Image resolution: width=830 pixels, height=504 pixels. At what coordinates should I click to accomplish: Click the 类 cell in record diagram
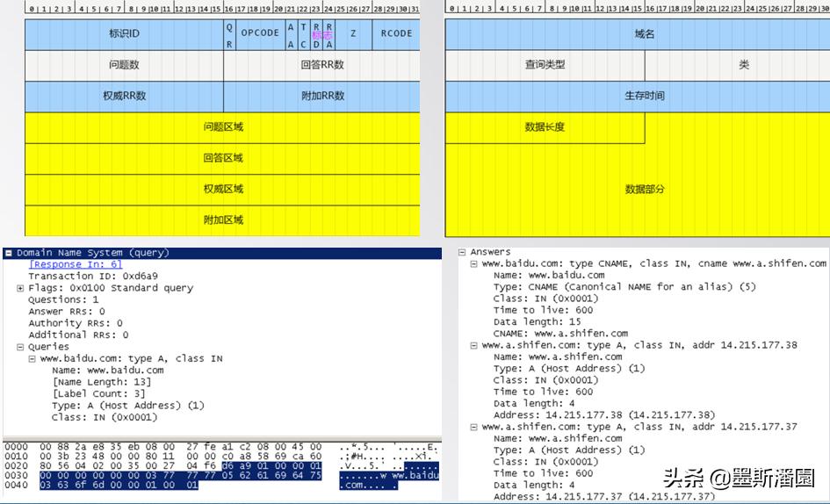(x=738, y=66)
